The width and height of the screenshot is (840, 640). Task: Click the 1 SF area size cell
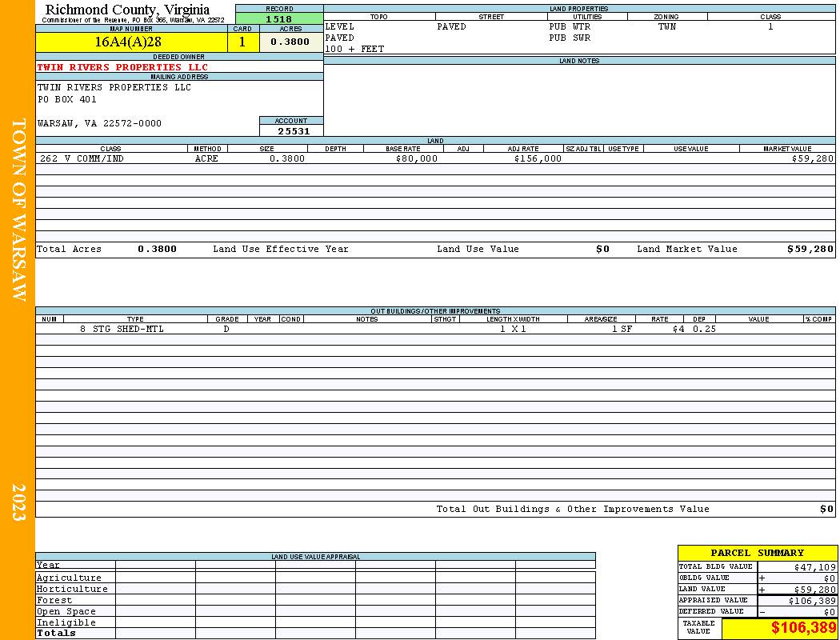622,329
